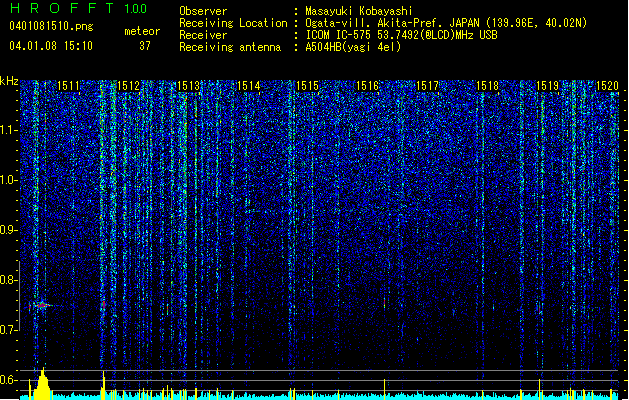Click the 1514 time marker
The height and width of the screenshot is (400, 629).
click(x=248, y=86)
